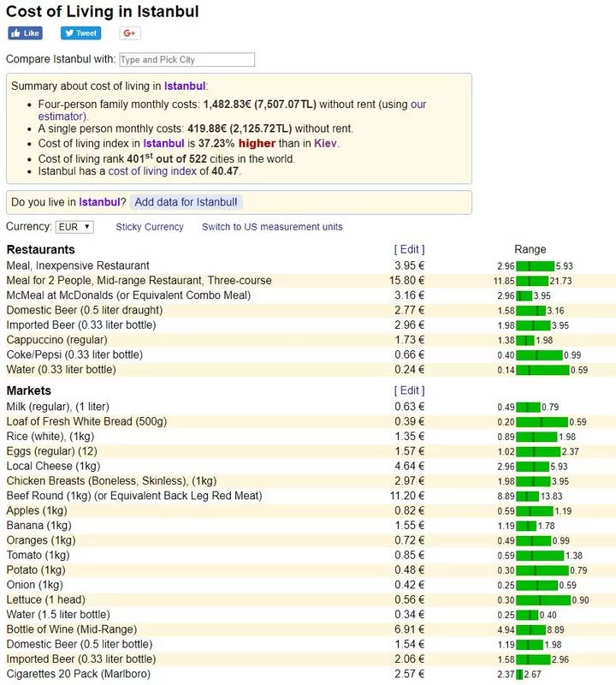
Task: Select the 'Cappuccino (regular)' row label
Action: [x=56, y=340]
